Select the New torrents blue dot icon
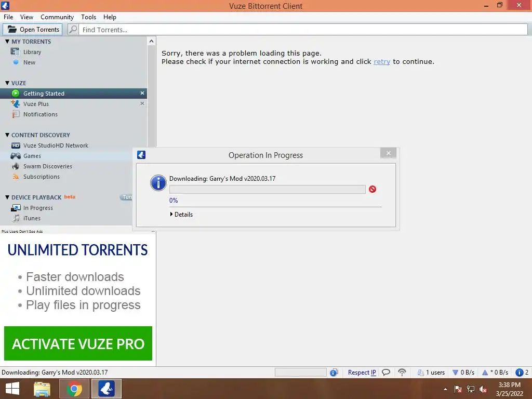Viewport: 532px width, 399px height. point(16,62)
